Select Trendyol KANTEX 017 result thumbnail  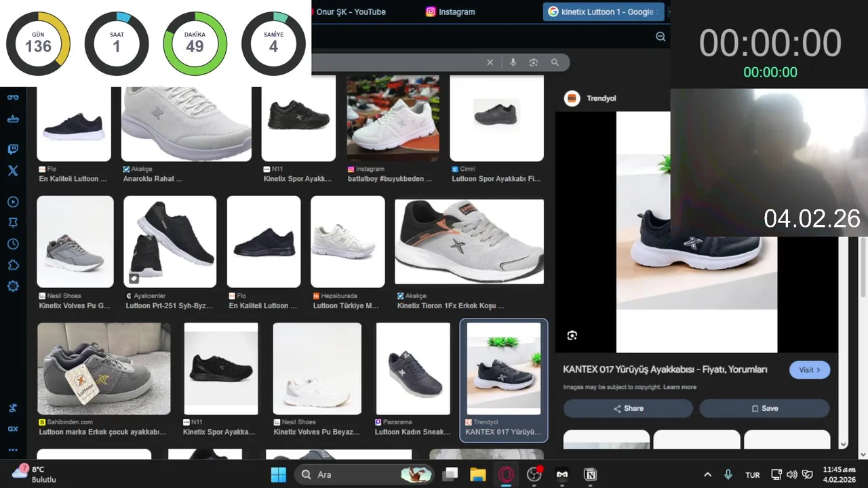click(504, 369)
